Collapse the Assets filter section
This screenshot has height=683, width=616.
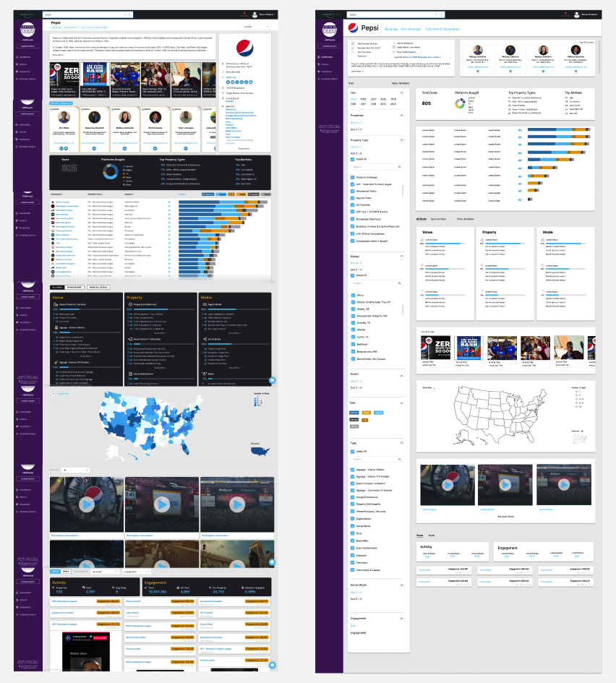tap(401, 376)
